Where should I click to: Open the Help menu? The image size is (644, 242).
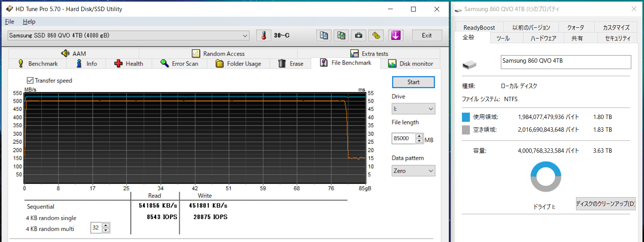[x=29, y=21]
